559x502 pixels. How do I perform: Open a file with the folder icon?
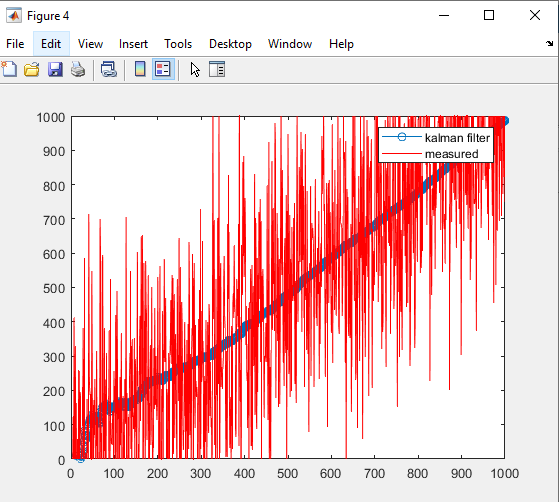[x=32, y=69]
